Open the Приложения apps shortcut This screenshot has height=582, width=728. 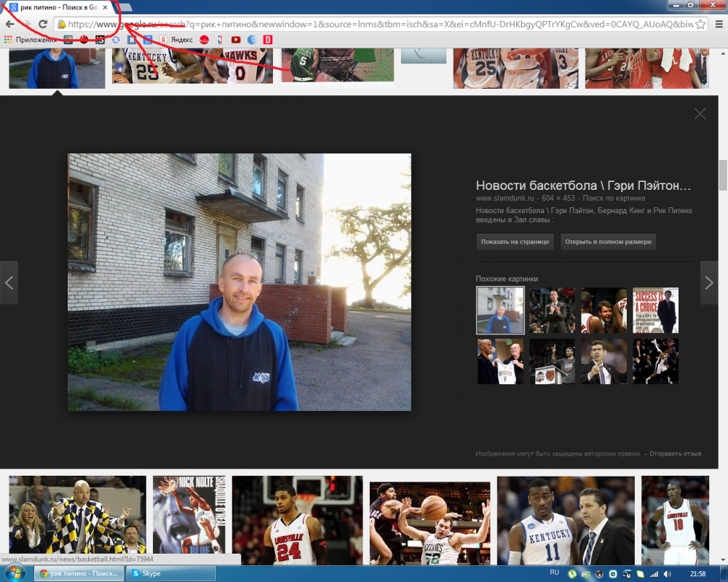click(x=30, y=39)
